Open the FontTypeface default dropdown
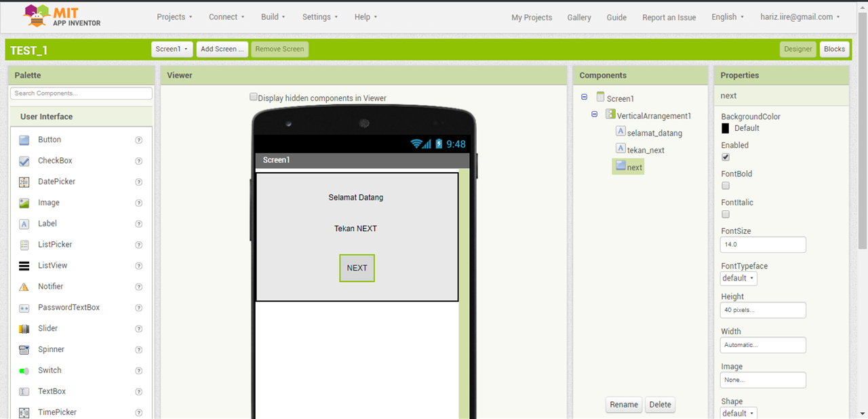The image size is (868, 419). (x=738, y=278)
